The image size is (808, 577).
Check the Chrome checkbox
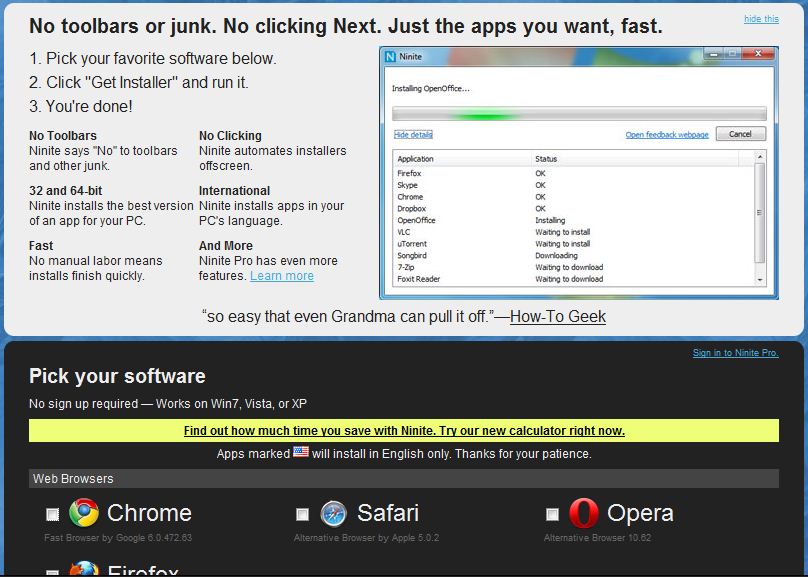point(51,513)
